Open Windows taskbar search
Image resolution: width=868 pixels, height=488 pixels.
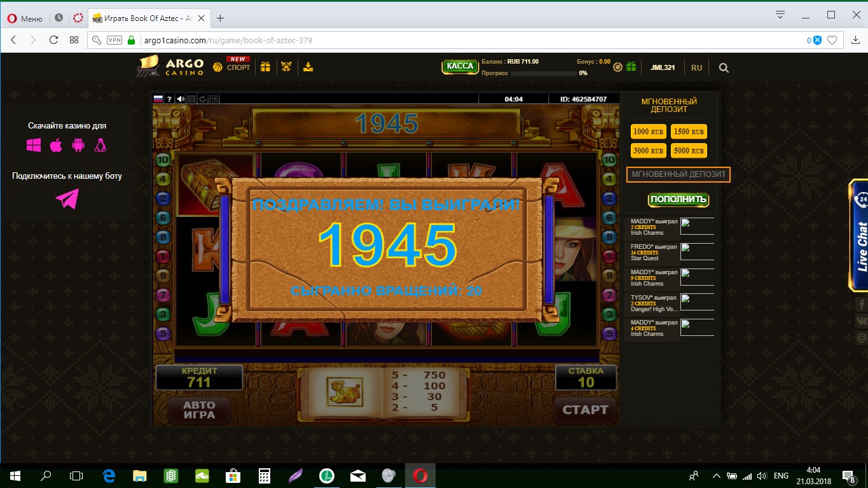tap(46, 475)
